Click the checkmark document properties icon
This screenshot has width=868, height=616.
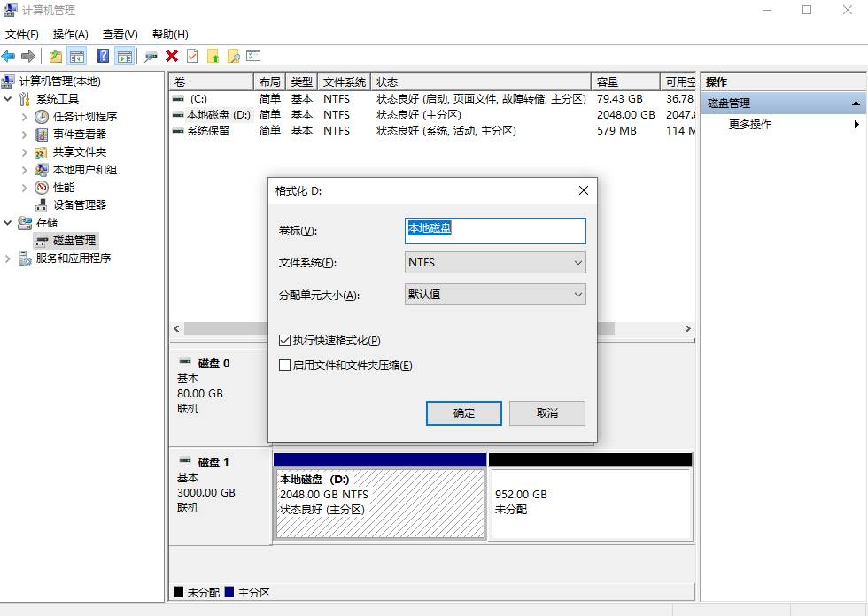point(192,56)
